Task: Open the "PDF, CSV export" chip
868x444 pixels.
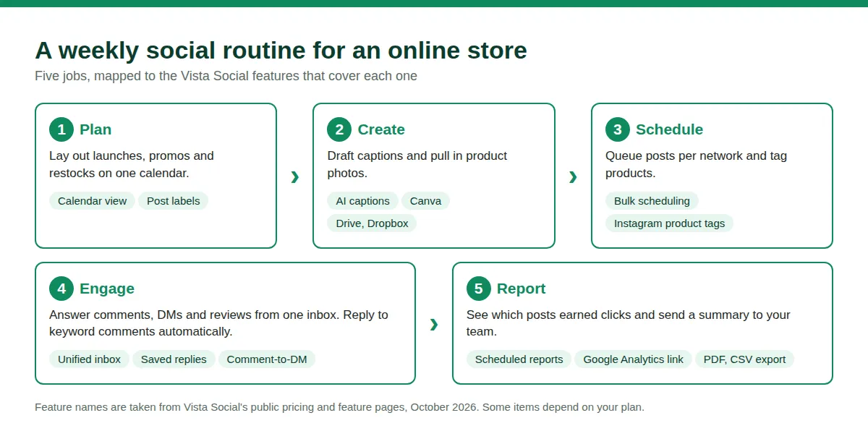Action: pos(744,359)
